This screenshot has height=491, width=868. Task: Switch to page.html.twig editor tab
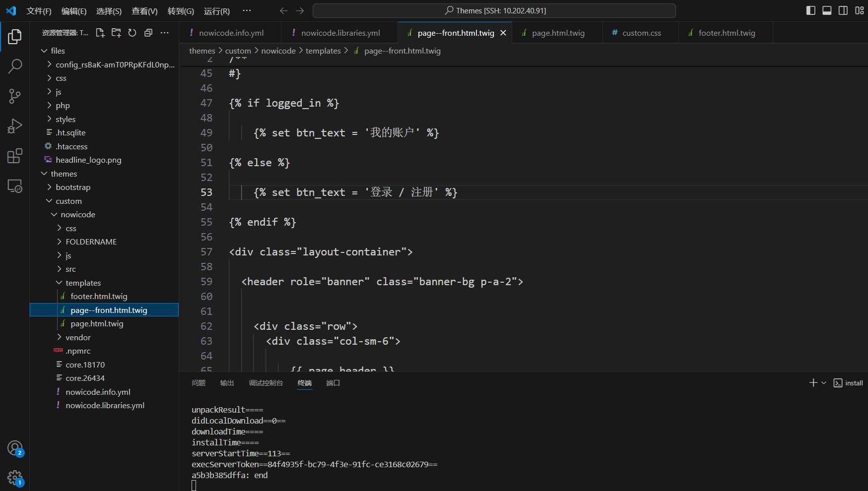(x=557, y=33)
